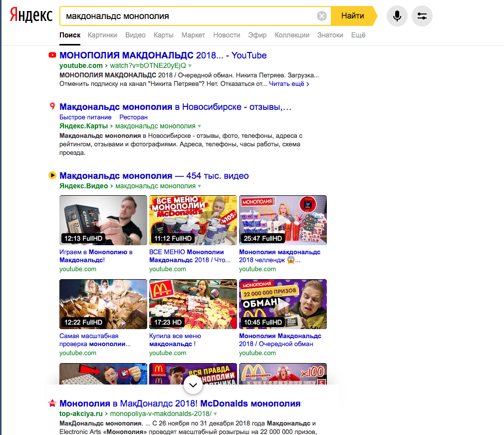Open dropdown arrow next to youtube.com URL
This screenshot has width=504, height=435.
point(190,65)
